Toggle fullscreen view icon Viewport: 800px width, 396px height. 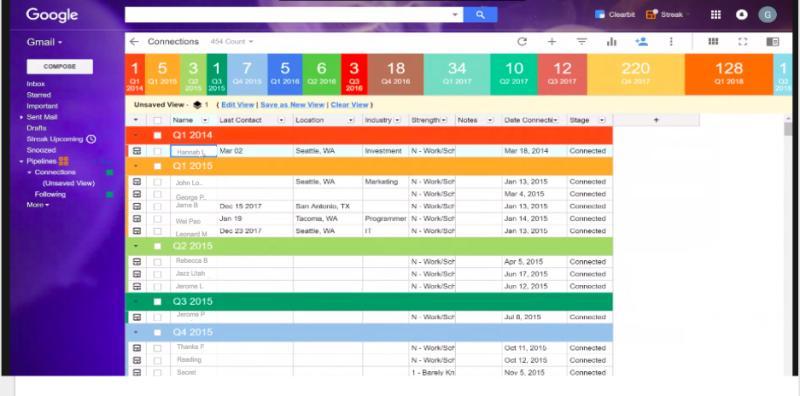click(743, 42)
